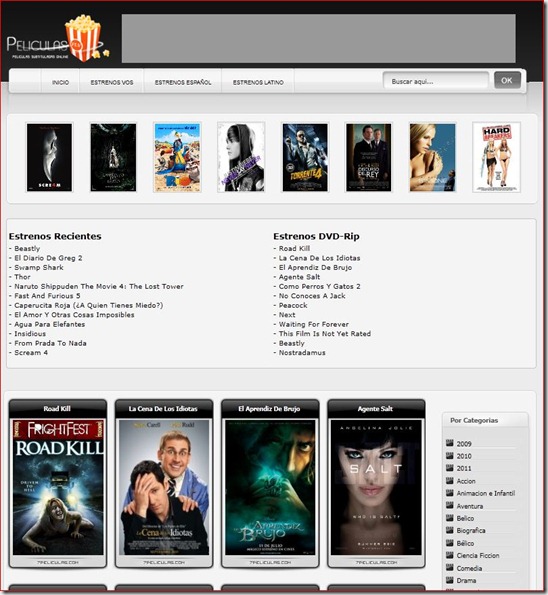Open Beastly under Estrenos Recientes
Image resolution: width=548 pixels, height=595 pixels.
tap(27, 249)
